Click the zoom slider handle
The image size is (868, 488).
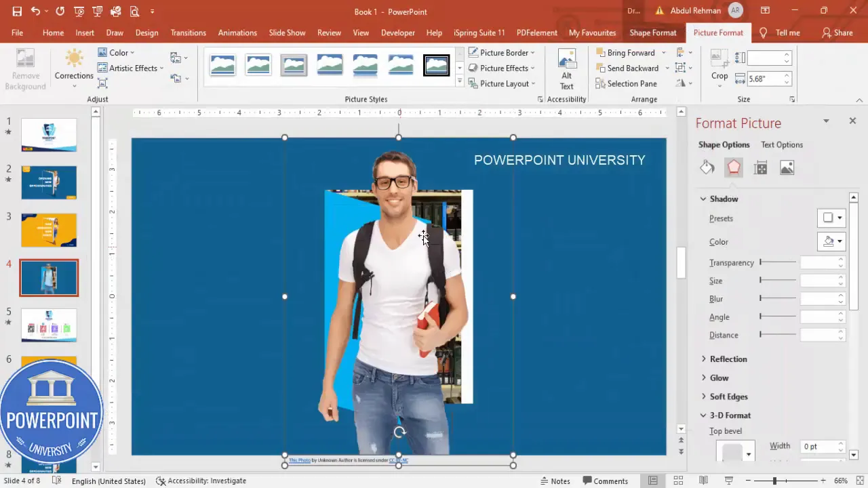(774, 481)
